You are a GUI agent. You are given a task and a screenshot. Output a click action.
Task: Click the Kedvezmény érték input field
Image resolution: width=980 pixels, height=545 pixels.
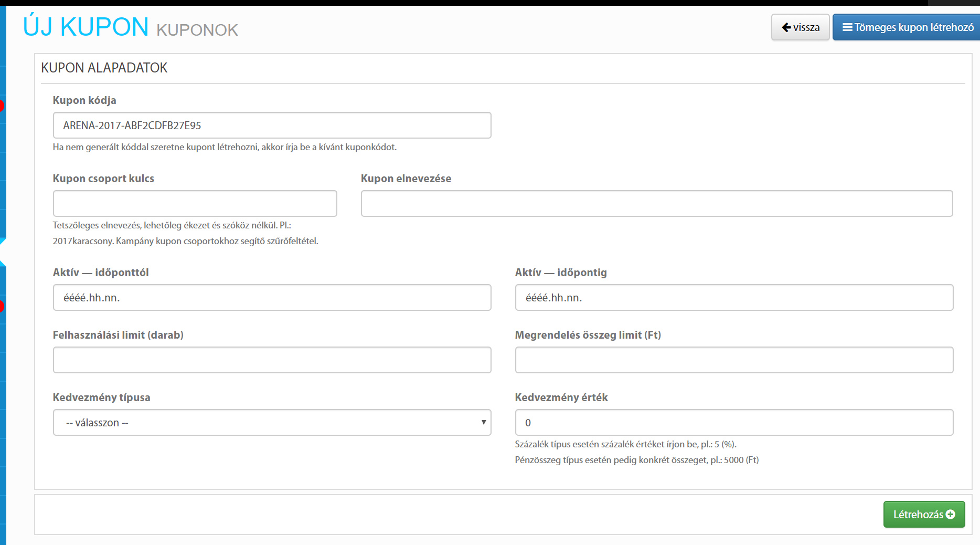tap(734, 423)
